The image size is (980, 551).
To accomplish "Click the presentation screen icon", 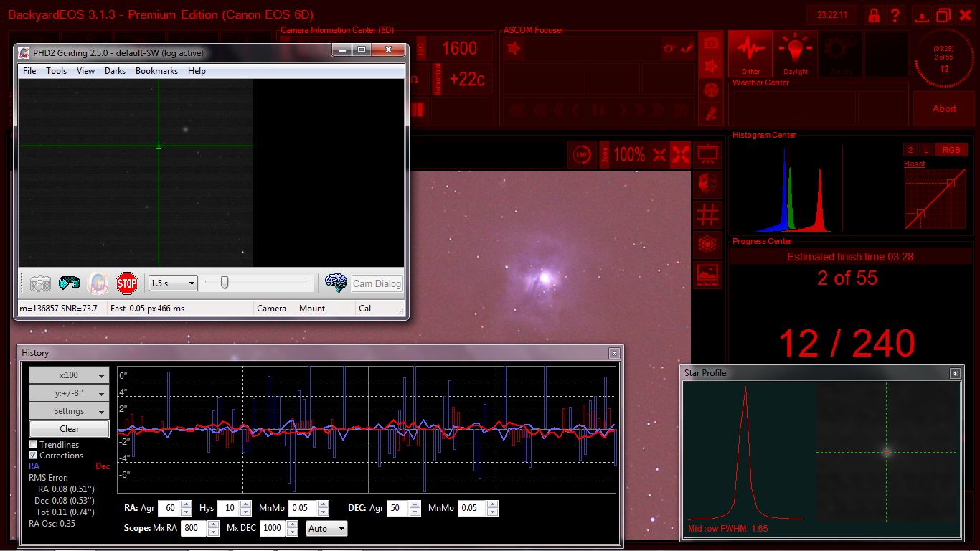I will point(709,154).
